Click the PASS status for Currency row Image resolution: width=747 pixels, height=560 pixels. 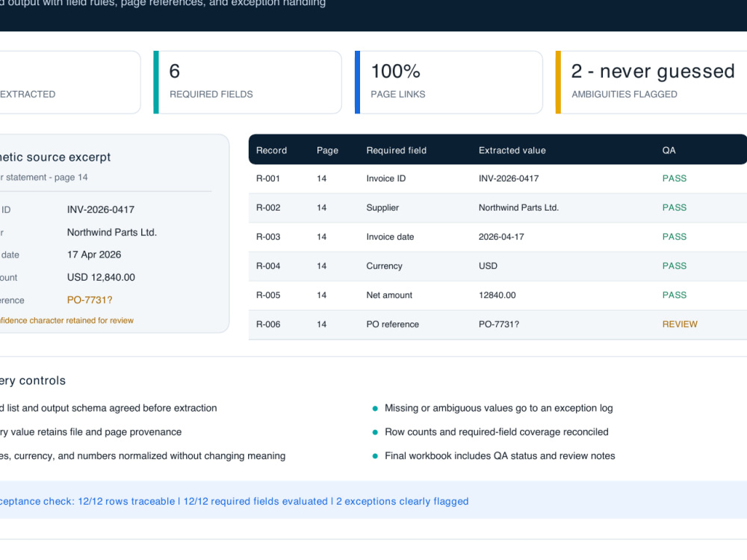tap(674, 266)
